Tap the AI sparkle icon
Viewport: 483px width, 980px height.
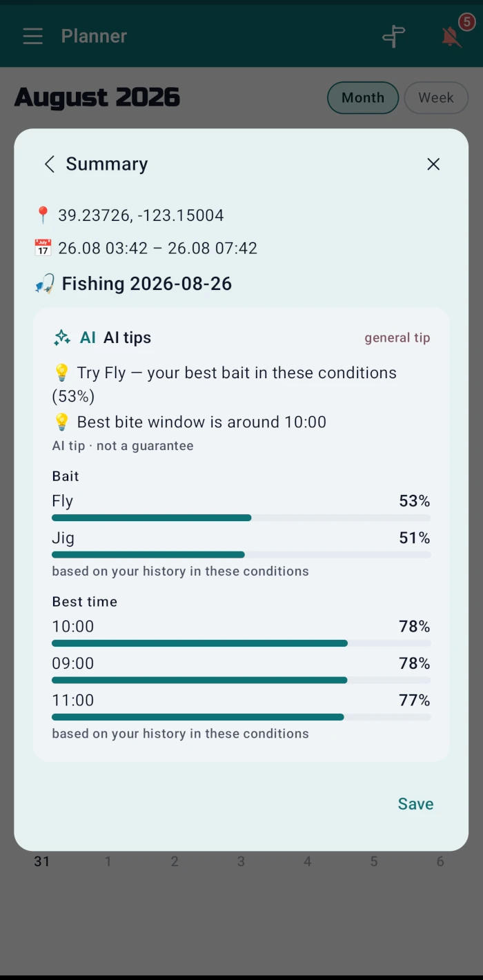62,337
